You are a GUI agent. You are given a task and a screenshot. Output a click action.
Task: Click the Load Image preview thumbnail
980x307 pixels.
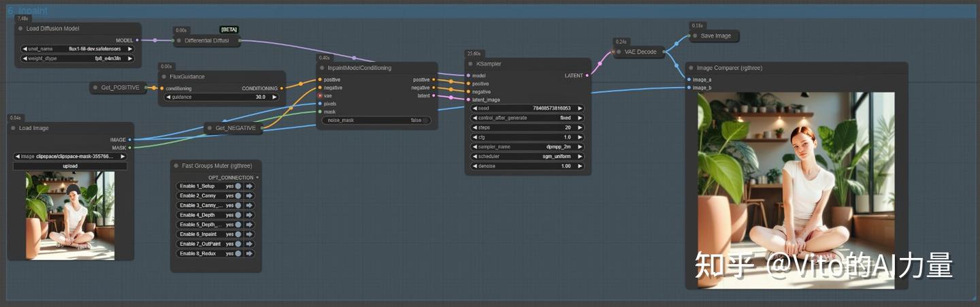(x=70, y=215)
